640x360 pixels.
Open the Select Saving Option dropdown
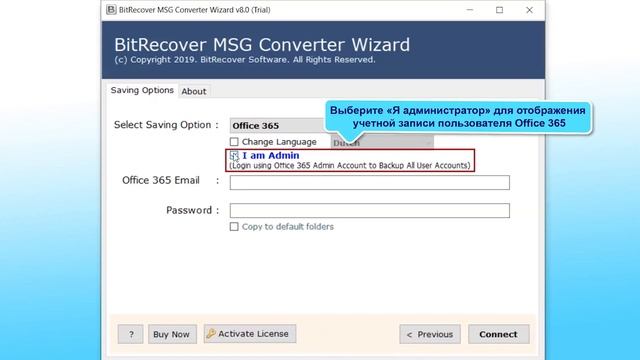278,126
